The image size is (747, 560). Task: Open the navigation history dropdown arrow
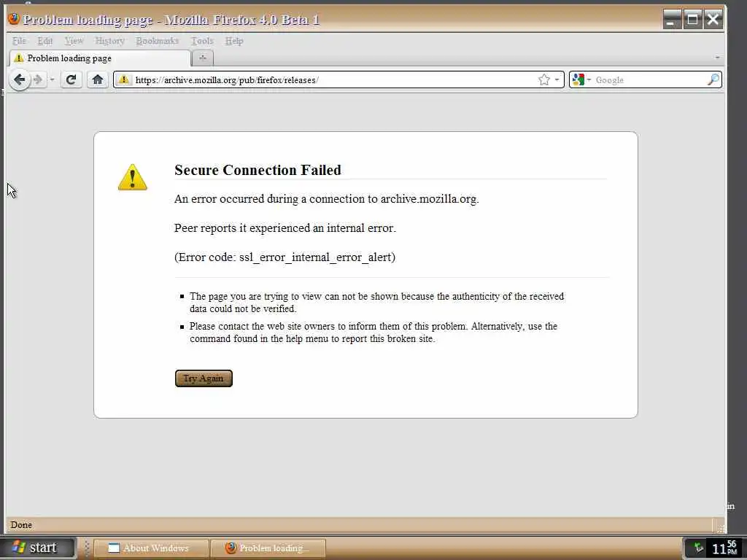point(52,79)
